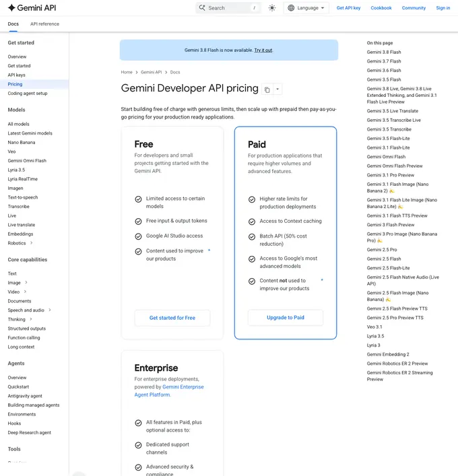This screenshot has width=458, height=476.
Task: Click check icon beside Access to Context caching
Action: (252, 222)
